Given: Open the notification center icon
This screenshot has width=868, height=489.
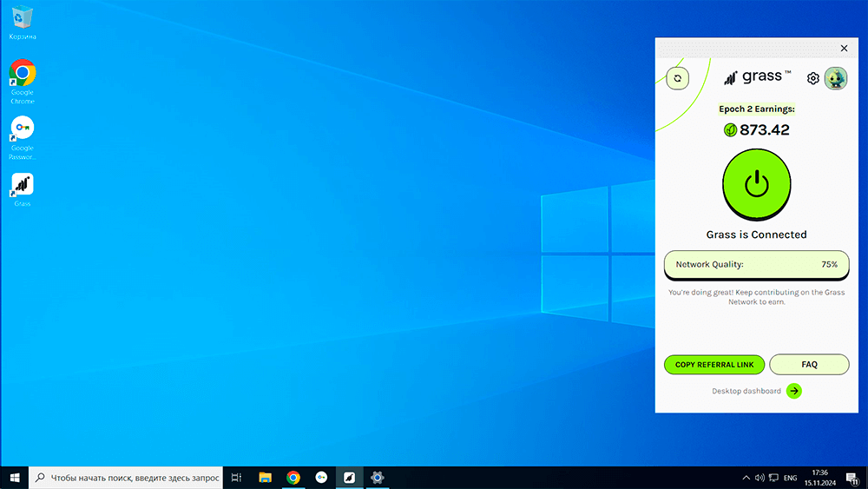Looking at the screenshot, I should 852,478.
